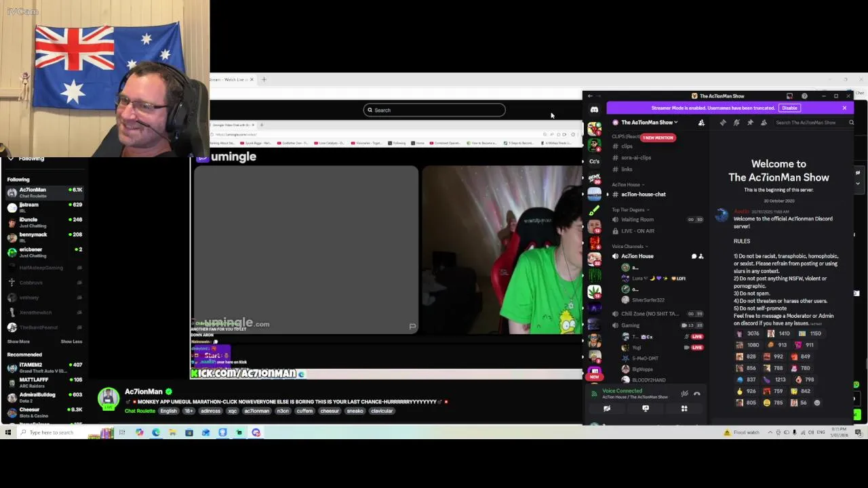868x488 pixels.
Task: Toggle camera off icon in Discord voice panel
Action: tap(607, 409)
